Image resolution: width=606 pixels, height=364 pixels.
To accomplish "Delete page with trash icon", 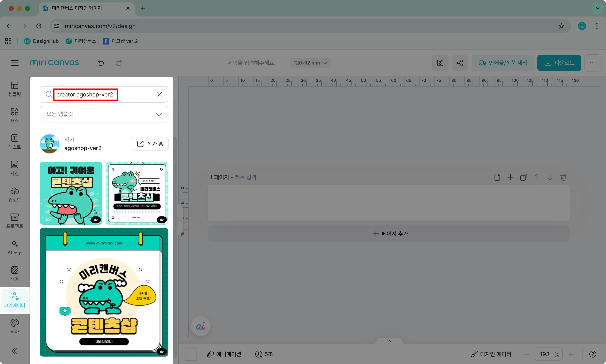I will coord(563,177).
